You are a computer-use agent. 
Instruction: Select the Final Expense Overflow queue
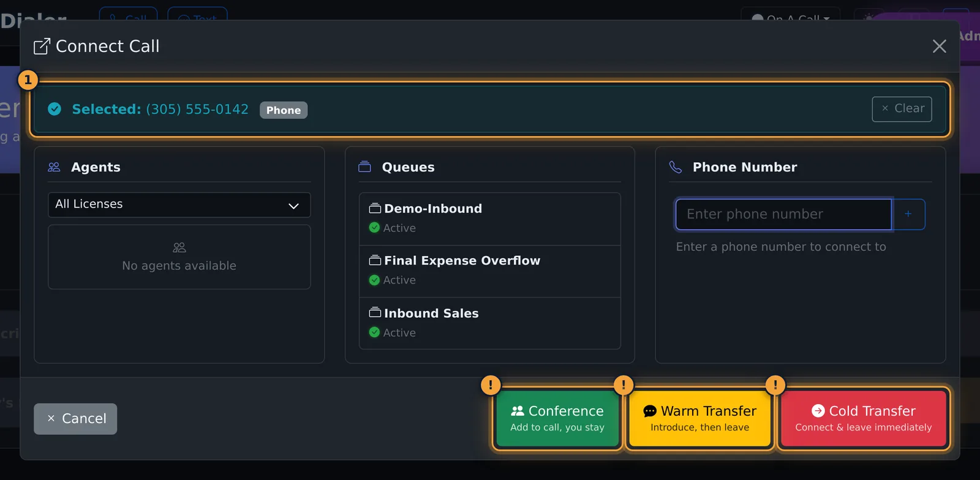tap(489, 271)
